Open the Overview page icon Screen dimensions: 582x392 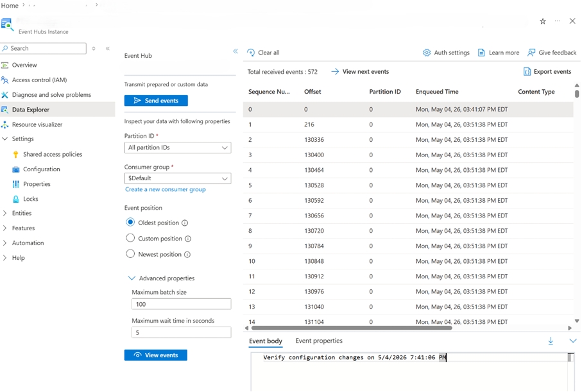tap(5, 65)
